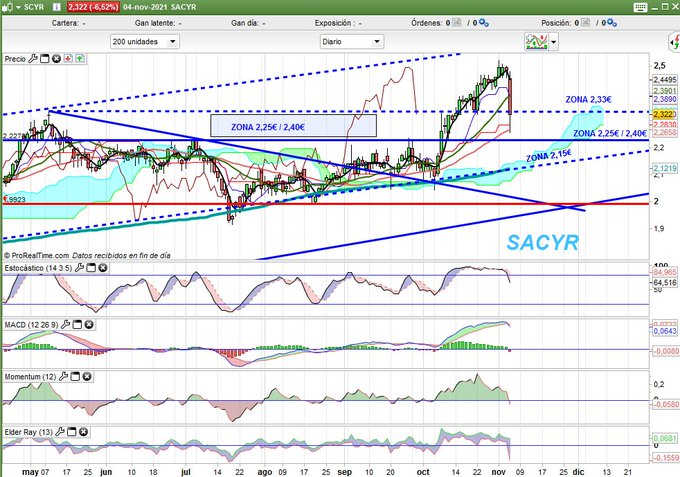Click the 04-nov-2021 SACYR title text
680x477 pixels.
[x=160, y=7]
